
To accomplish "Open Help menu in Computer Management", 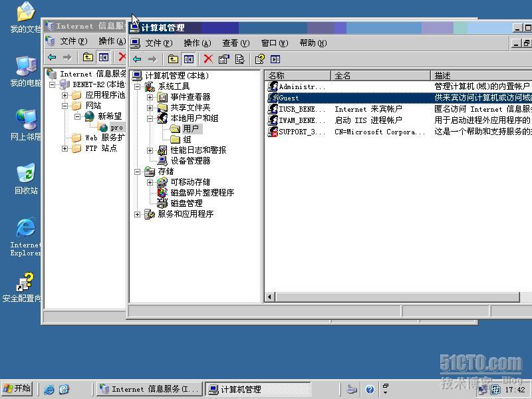I will click(x=313, y=43).
